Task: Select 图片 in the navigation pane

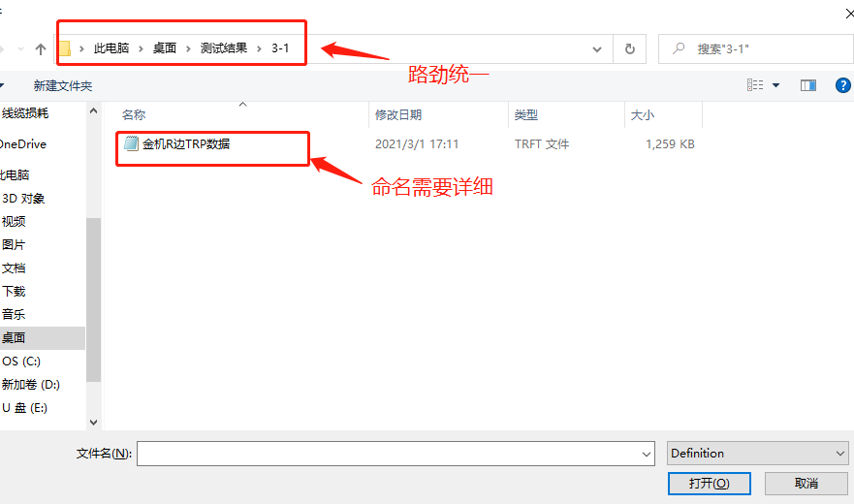Action: [x=14, y=244]
